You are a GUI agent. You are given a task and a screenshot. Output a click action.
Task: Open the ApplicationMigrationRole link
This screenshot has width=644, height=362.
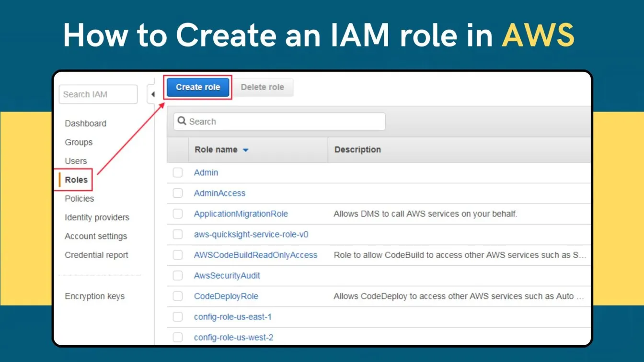pos(241,214)
